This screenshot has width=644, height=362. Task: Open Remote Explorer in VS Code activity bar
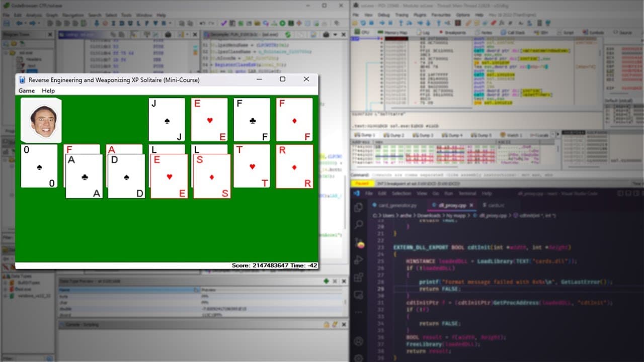pyautogui.click(x=359, y=295)
